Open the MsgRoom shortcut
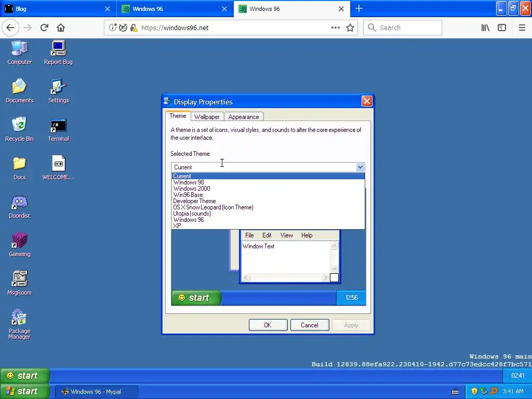This screenshot has width=532, height=399. pyautogui.click(x=19, y=283)
